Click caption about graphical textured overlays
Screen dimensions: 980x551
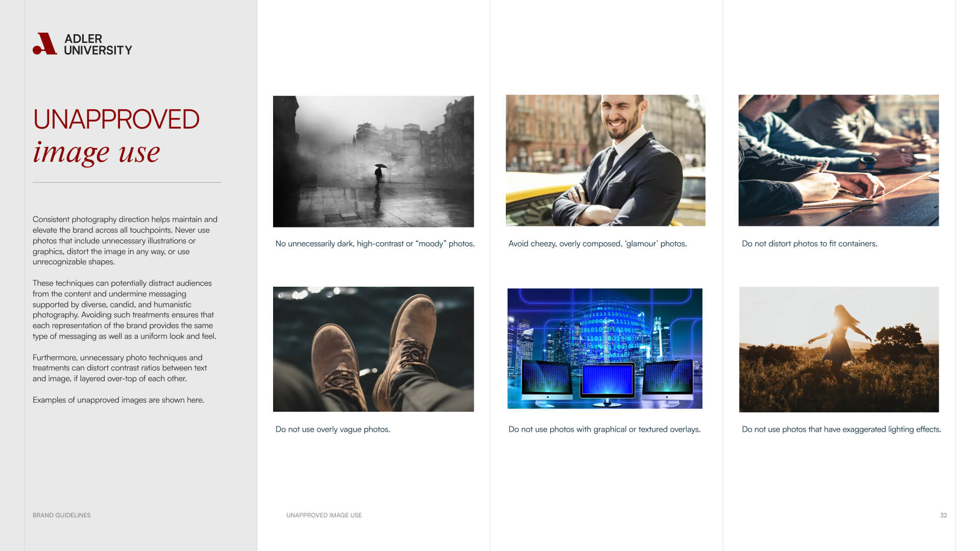click(604, 430)
